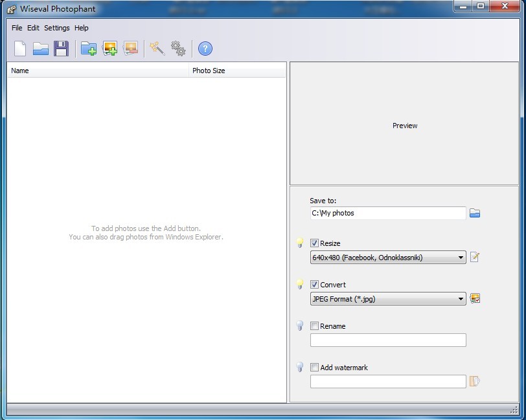The width and height of the screenshot is (526, 420).
Task: Uncheck the Resize checkbox
Action: tap(315, 243)
